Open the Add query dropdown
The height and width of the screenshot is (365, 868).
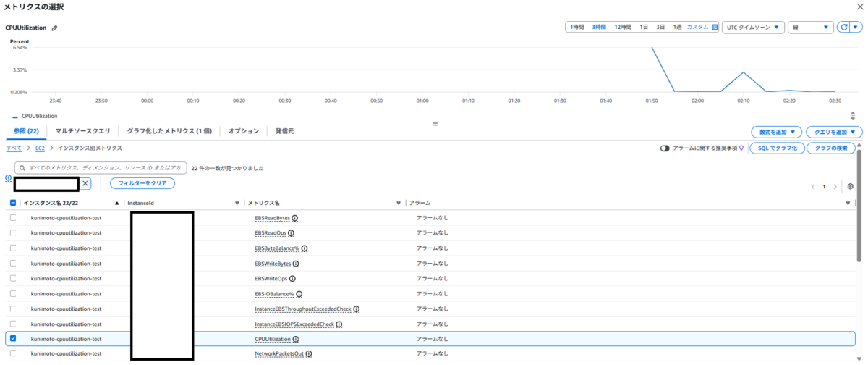tap(835, 132)
